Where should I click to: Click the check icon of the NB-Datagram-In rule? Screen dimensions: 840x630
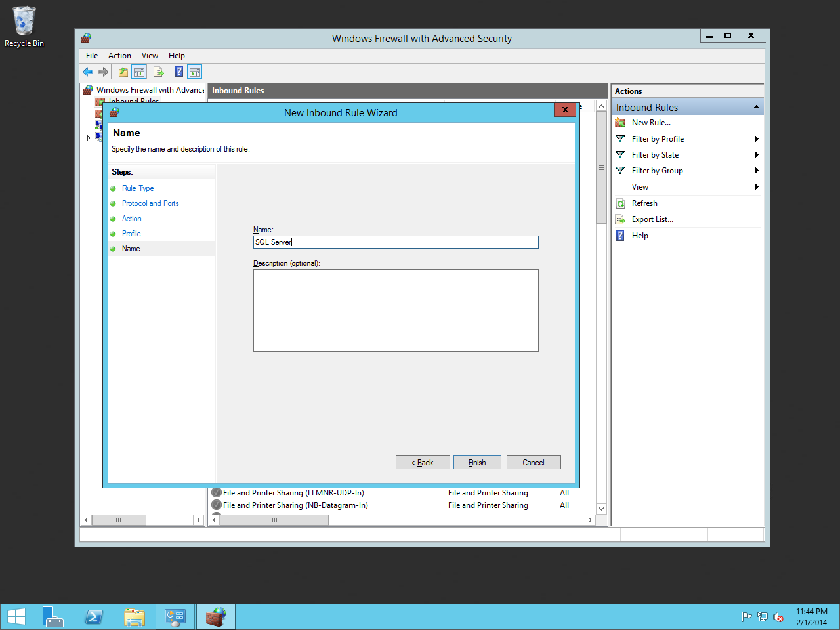point(217,505)
